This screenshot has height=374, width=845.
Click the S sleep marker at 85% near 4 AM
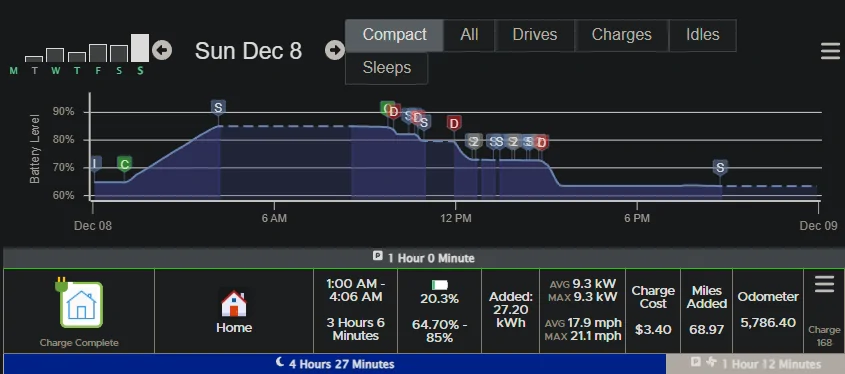[218, 108]
